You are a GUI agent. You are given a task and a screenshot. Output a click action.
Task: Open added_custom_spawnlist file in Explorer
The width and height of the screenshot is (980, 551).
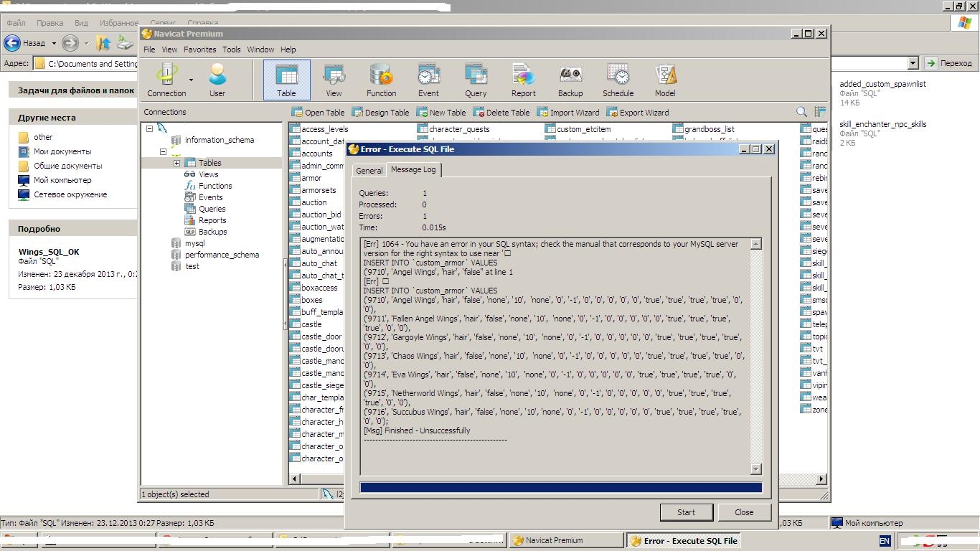(x=882, y=84)
